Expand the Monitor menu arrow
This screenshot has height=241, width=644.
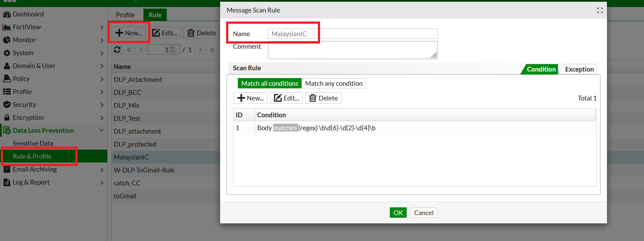click(102, 40)
